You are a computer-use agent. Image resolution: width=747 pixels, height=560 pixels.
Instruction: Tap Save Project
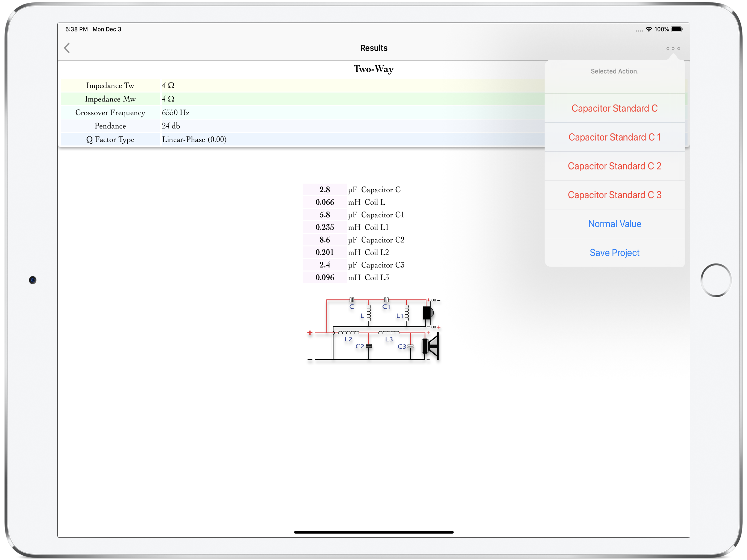(x=614, y=253)
